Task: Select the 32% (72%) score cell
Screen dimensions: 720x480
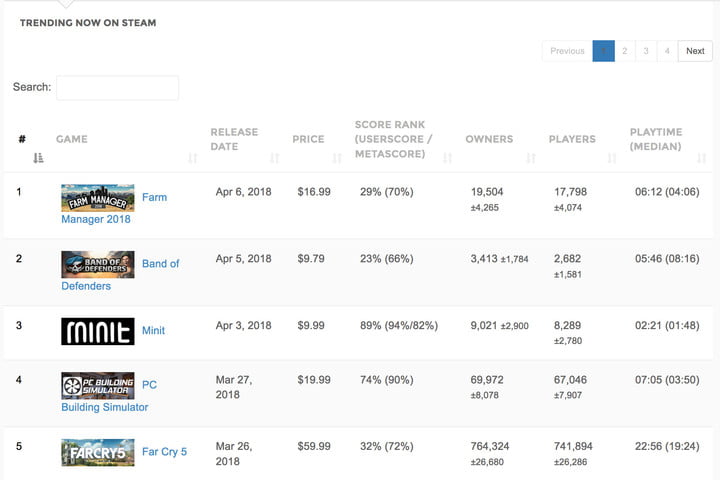Action: point(387,446)
